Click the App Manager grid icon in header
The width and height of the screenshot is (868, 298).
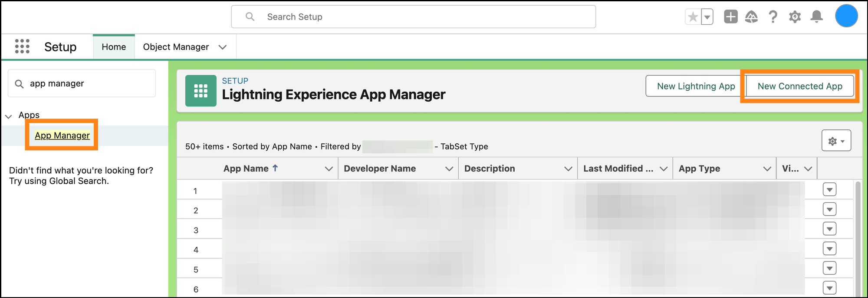click(x=201, y=91)
